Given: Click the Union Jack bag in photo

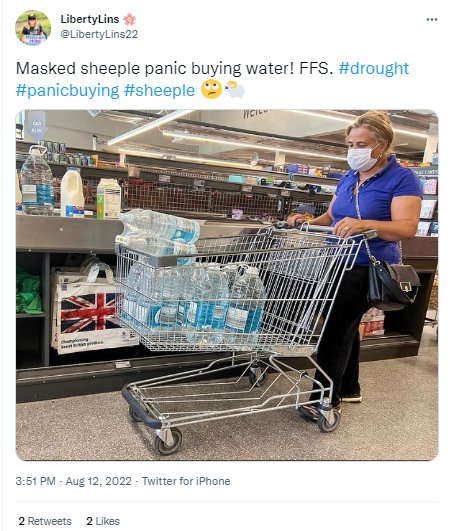Looking at the screenshot, I should (x=92, y=309).
